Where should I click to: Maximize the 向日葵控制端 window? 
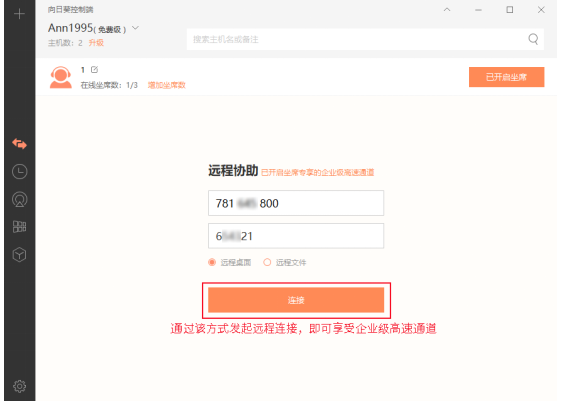pos(510,10)
